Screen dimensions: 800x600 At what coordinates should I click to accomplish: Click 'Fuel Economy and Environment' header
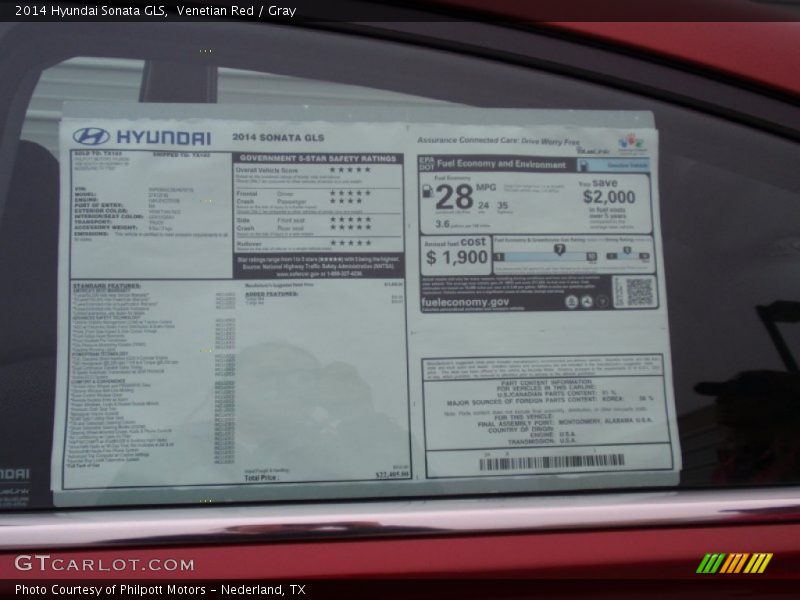[x=501, y=164]
